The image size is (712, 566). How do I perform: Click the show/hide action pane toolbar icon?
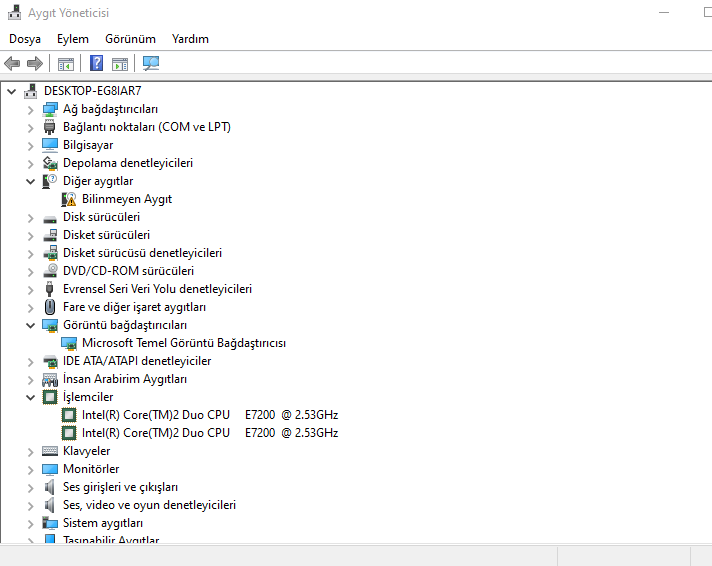click(120, 64)
